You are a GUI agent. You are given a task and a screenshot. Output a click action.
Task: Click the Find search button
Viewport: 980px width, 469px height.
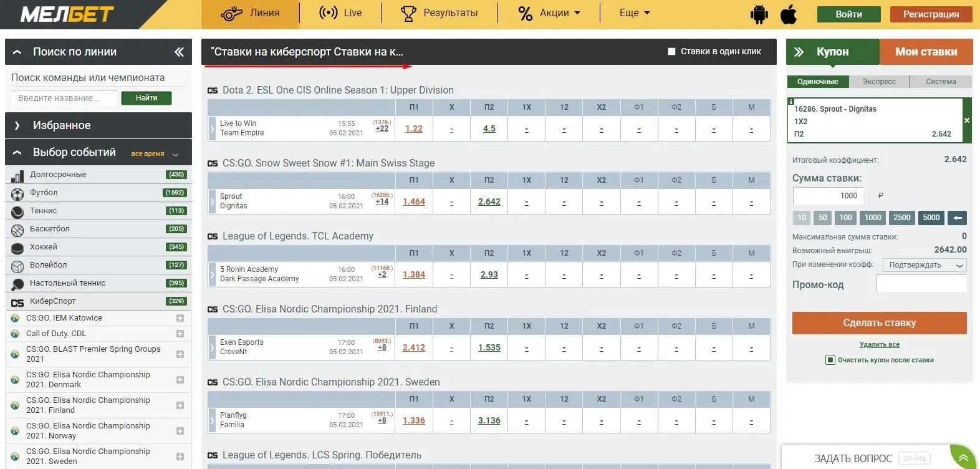pyautogui.click(x=147, y=98)
